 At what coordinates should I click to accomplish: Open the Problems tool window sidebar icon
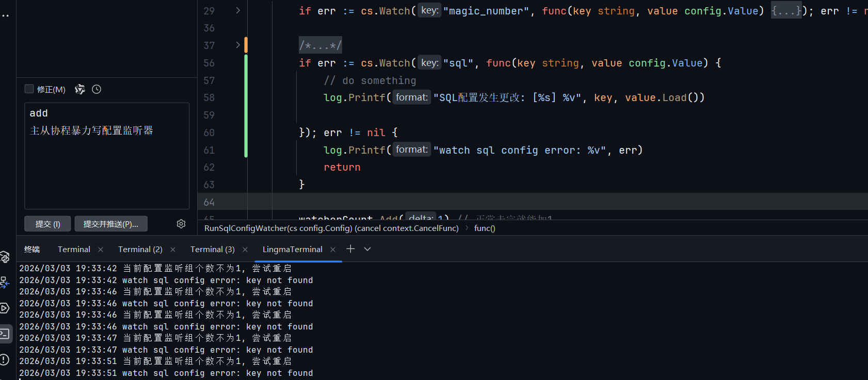coord(5,359)
